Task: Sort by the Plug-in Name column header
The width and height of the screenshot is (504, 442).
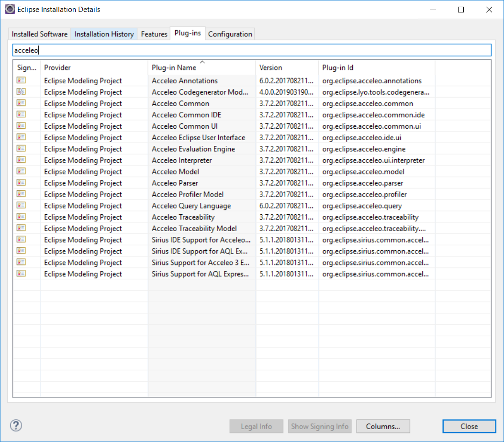Action: tap(202, 67)
